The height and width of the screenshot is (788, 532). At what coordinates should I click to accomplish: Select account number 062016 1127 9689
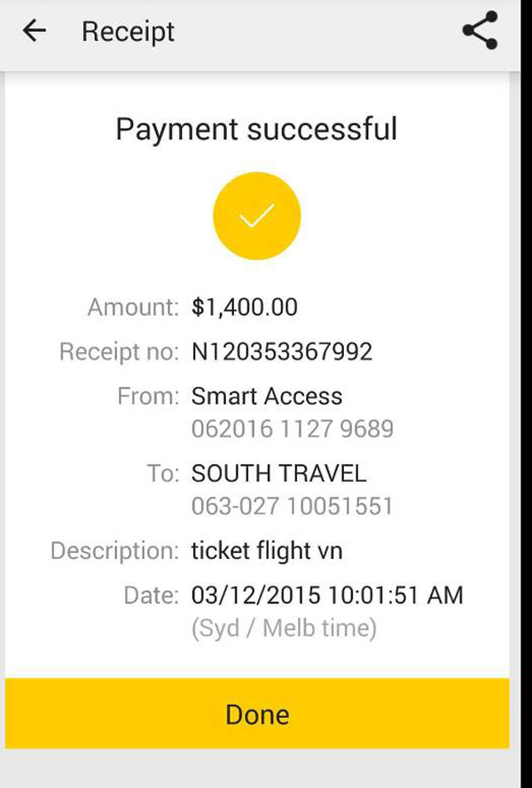(293, 429)
